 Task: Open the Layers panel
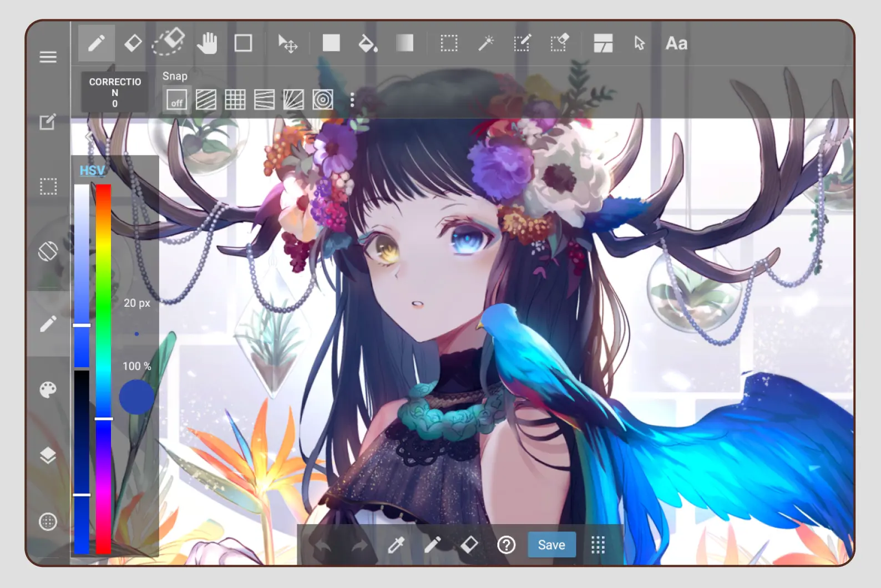[48, 455]
